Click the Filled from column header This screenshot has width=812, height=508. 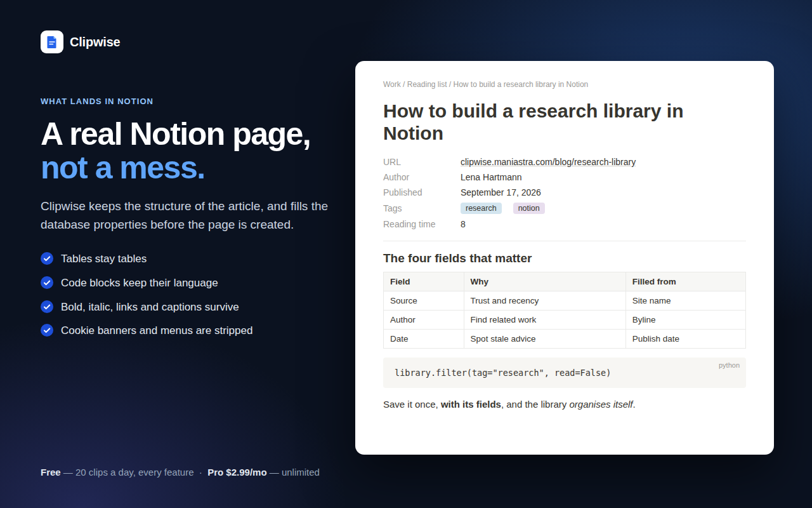(x=686, y=282)
